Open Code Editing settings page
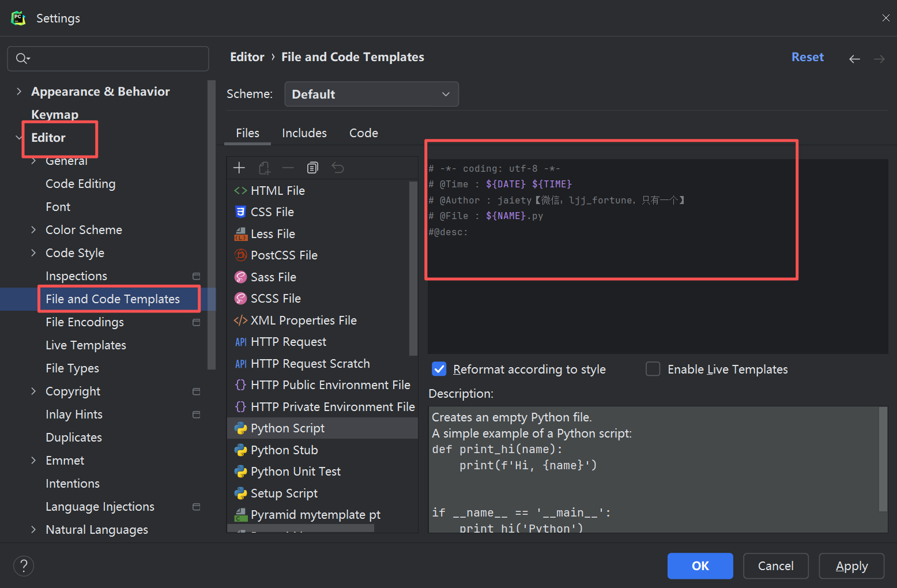The width and height of the screenshot is (897, 588). pos(81,184)
